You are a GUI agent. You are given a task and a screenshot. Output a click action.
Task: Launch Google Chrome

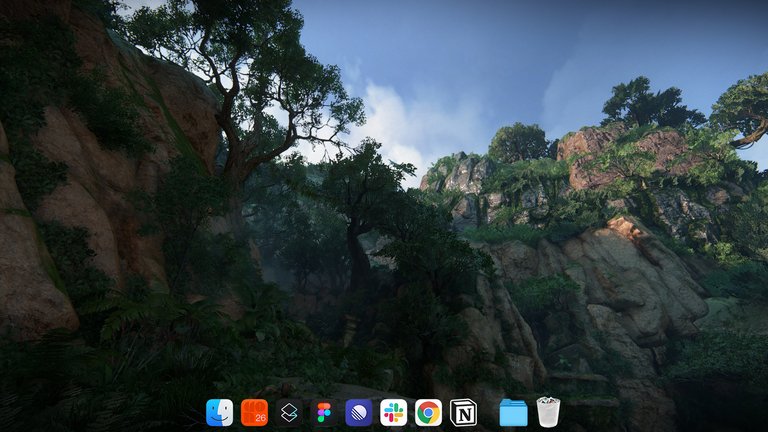[428, 412]
